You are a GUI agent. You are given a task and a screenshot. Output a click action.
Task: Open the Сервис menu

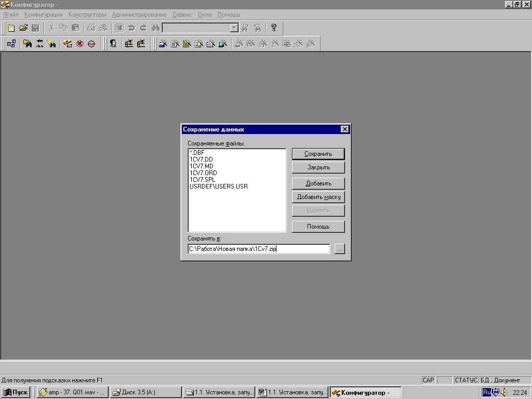coord(182,15)
